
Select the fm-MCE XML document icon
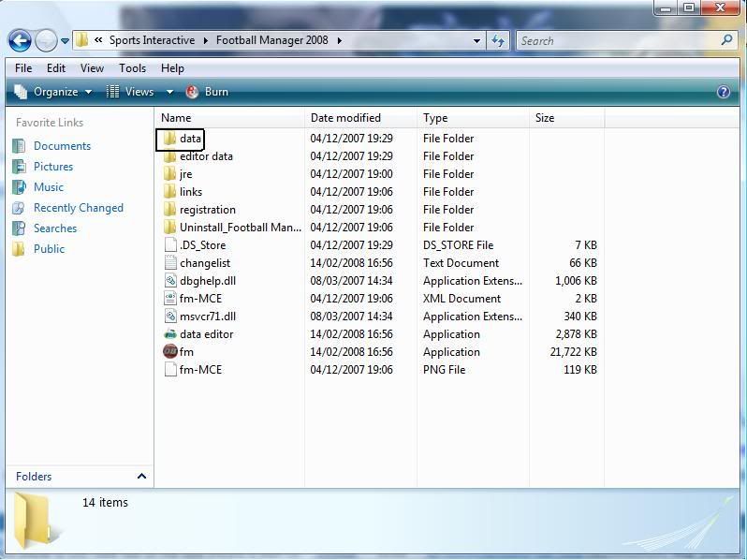click(170, 299)
